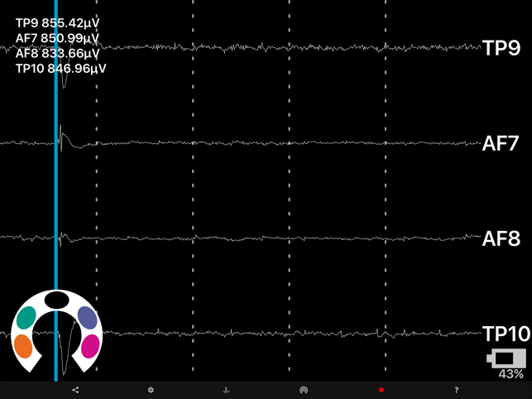
Task: Open help with the question mark icon
Action: (456, 390)
